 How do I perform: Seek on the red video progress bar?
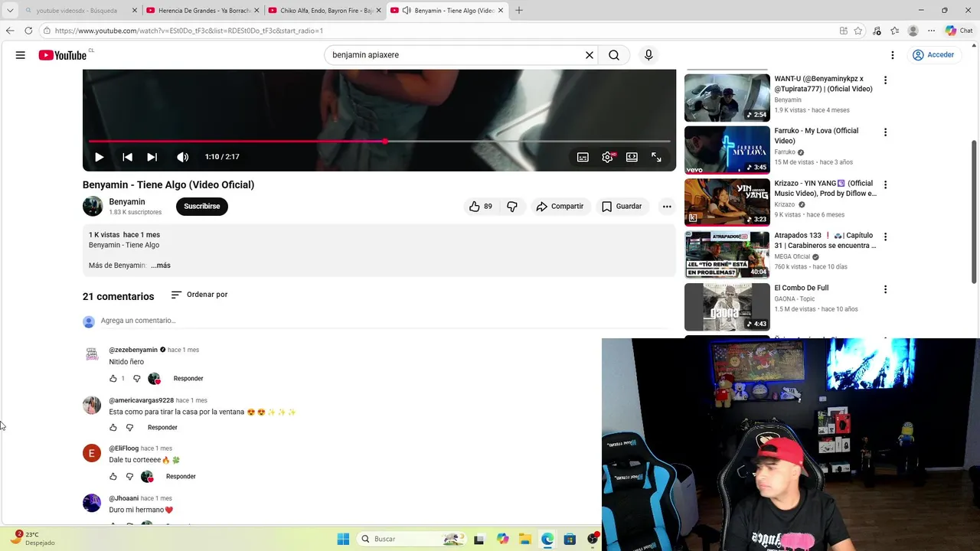[380, 142]
